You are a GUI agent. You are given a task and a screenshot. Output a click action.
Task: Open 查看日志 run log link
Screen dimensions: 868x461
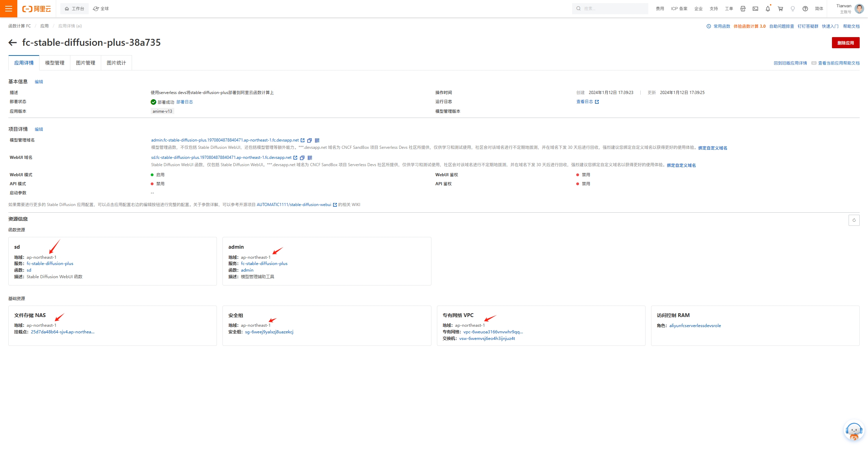point(585,102)
